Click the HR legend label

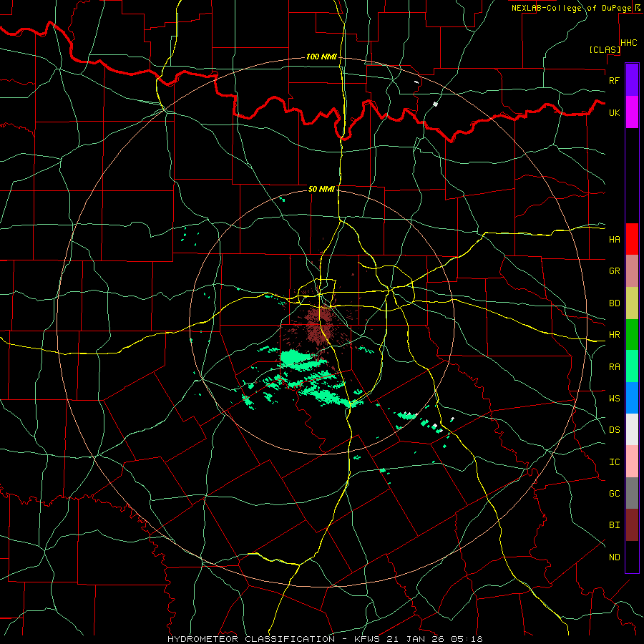(615, 335)
